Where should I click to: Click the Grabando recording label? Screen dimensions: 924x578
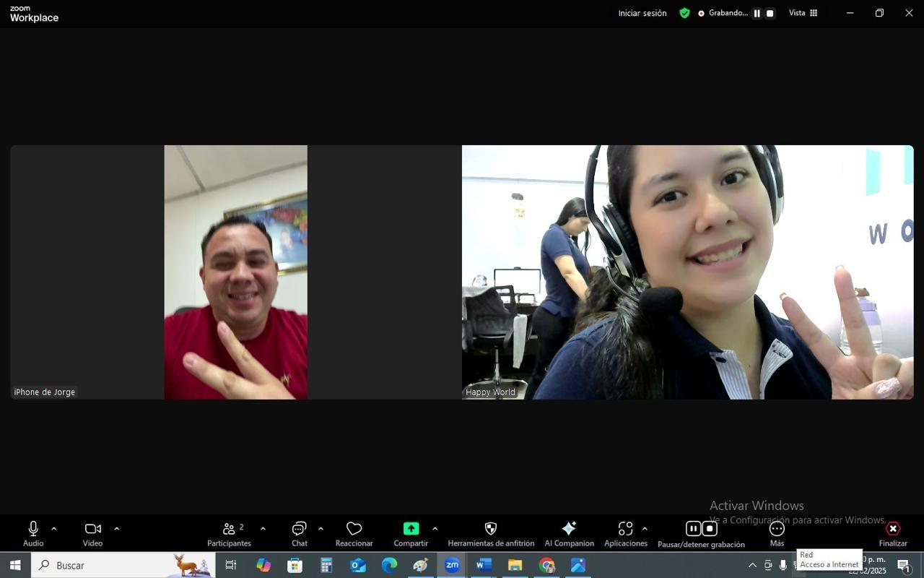[x=728, y=13]
